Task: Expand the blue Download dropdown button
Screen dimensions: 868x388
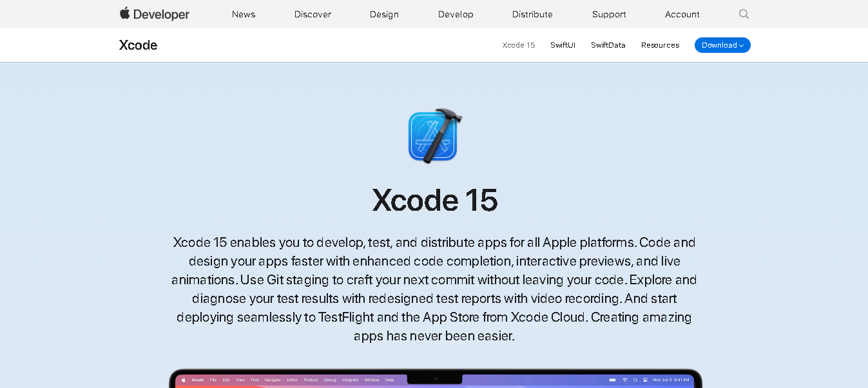Action: click(x=722, y=45)
